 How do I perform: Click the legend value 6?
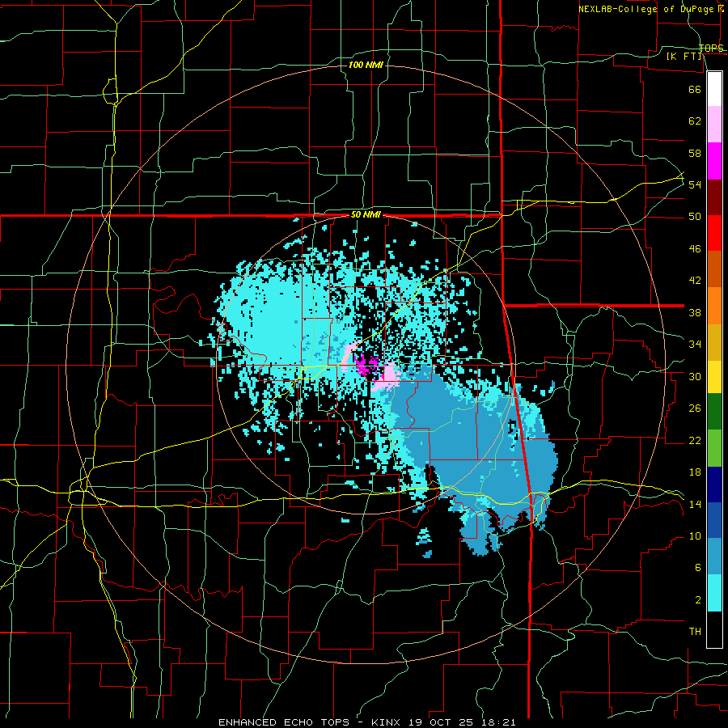click(x=698, y=568)
